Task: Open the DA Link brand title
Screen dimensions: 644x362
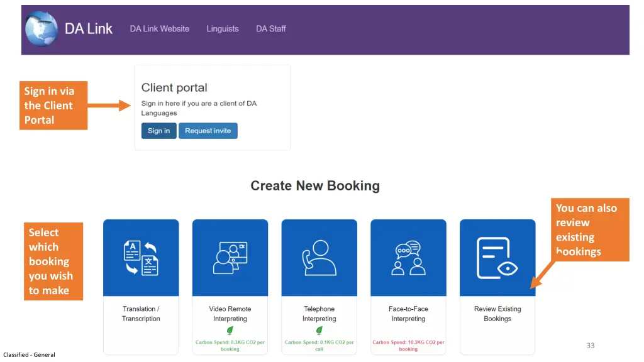Action: tap(88, 29)
